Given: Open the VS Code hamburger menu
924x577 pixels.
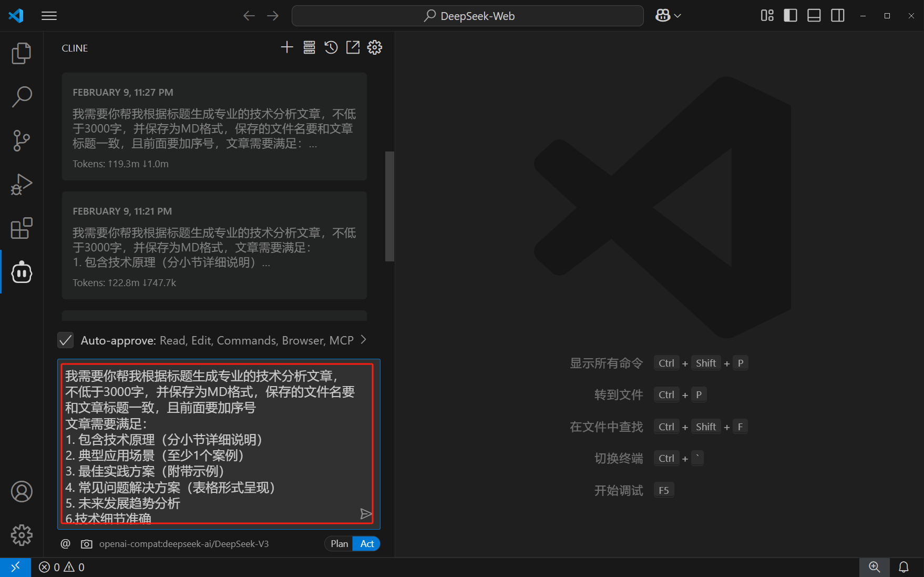Looking at the screenshot, I should point(49,16).
